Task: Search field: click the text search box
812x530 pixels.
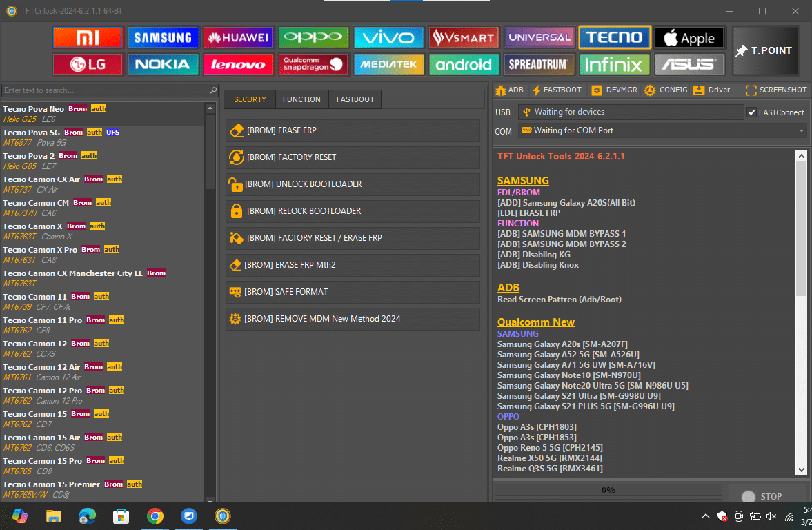Action: click(x=103, y=90)
